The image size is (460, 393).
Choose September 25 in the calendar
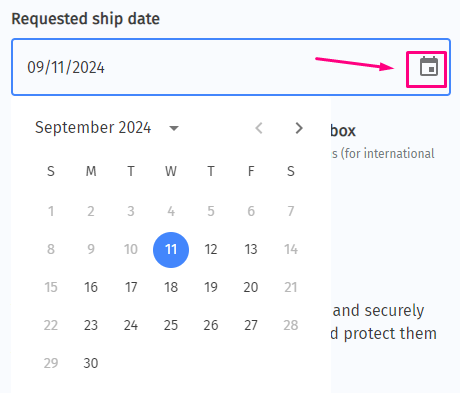click(x=171, y=325)
